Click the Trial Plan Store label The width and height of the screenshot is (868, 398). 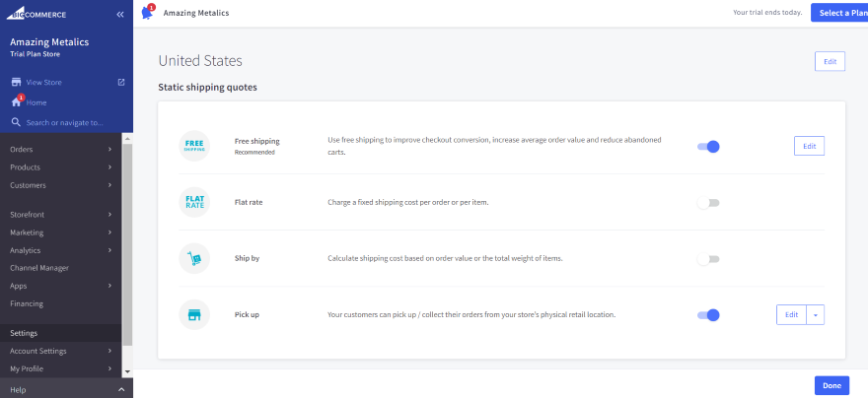pyautogui.click(x=35, y=54)
